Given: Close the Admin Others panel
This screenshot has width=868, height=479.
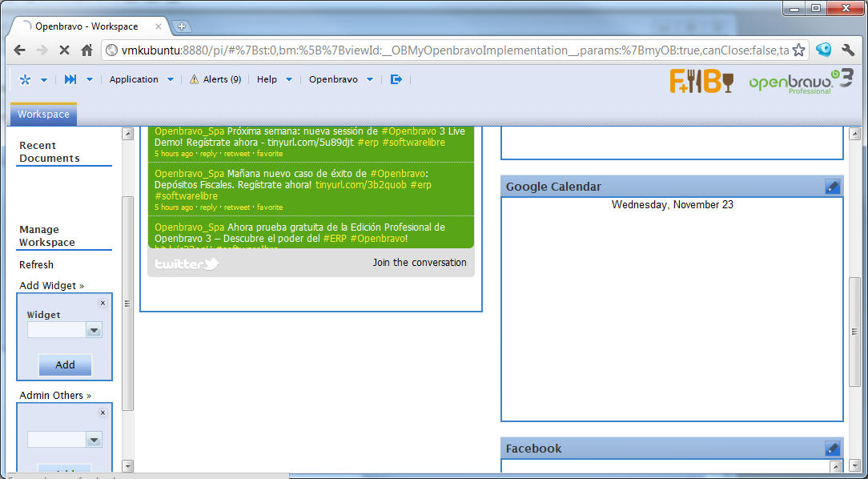Looking at the screenshot, I should pyautogui.click(x=102, y=413).
